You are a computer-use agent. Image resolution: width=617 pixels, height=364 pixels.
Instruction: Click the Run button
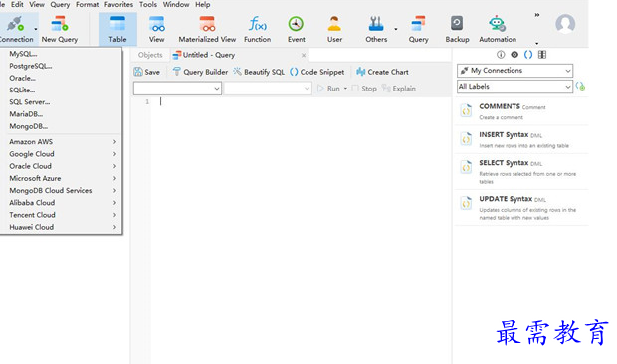coord(329,89)
